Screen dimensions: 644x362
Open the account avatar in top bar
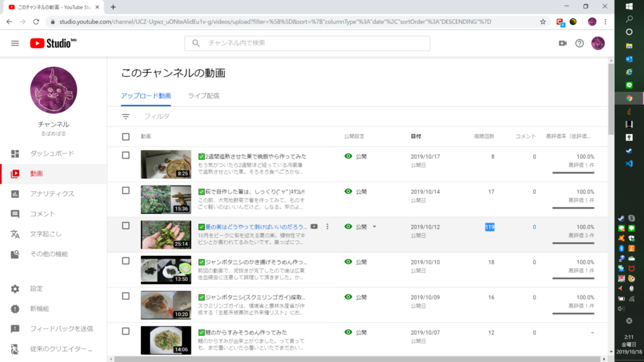[598, 43]
